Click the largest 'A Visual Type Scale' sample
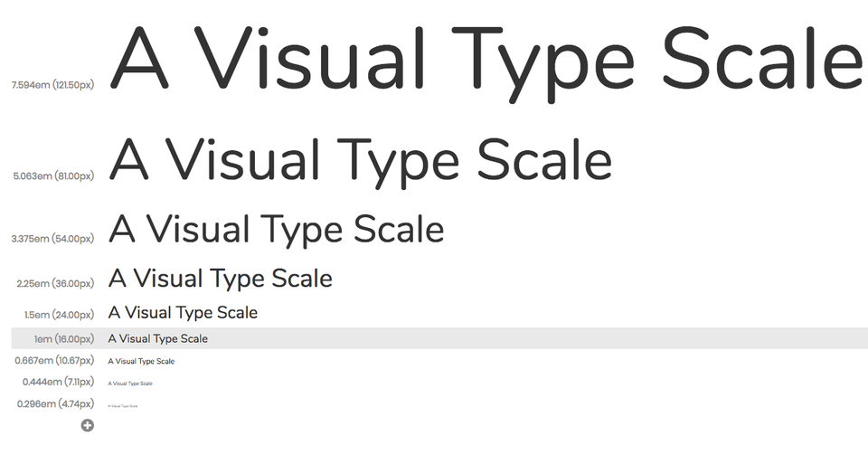Viewport: 868px width, 455px height. pos(487,62)
